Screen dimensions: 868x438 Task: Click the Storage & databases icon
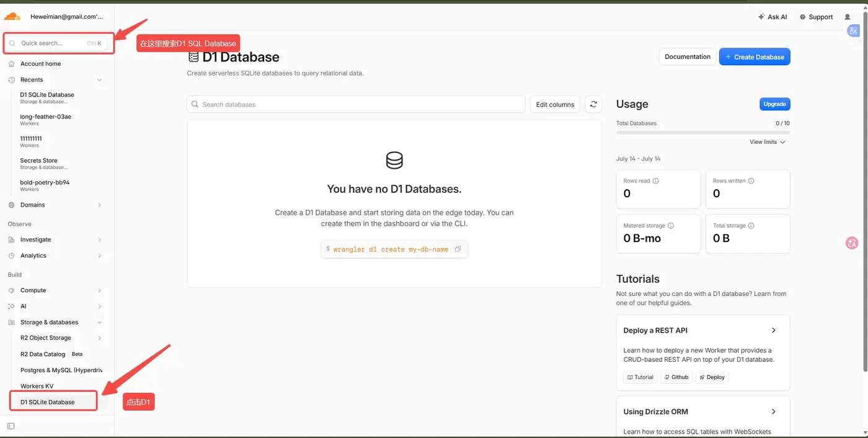tap(12, 323)
